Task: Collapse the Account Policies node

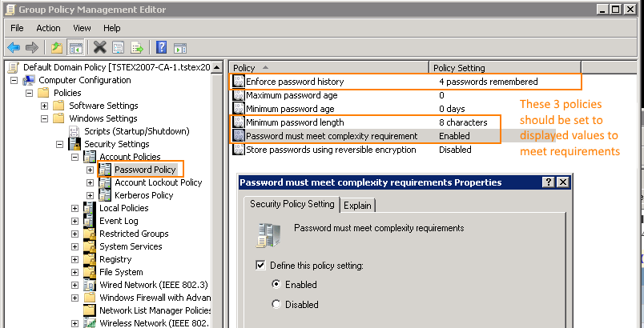Action: [74, 157]
